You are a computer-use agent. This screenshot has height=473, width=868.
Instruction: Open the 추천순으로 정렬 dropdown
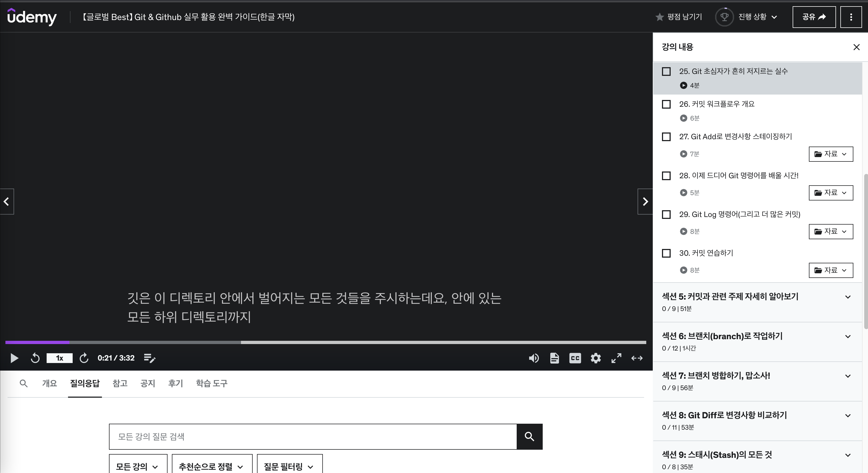212,466
